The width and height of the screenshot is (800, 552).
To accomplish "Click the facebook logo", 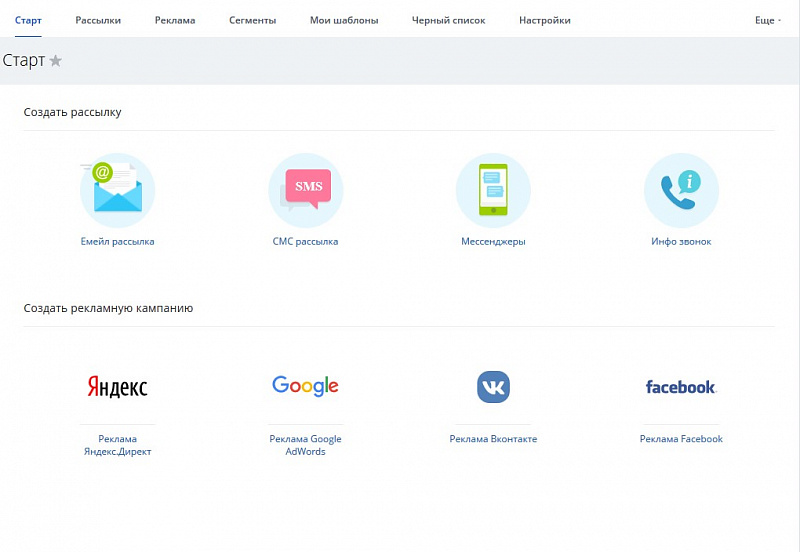I will click(681, 387).
